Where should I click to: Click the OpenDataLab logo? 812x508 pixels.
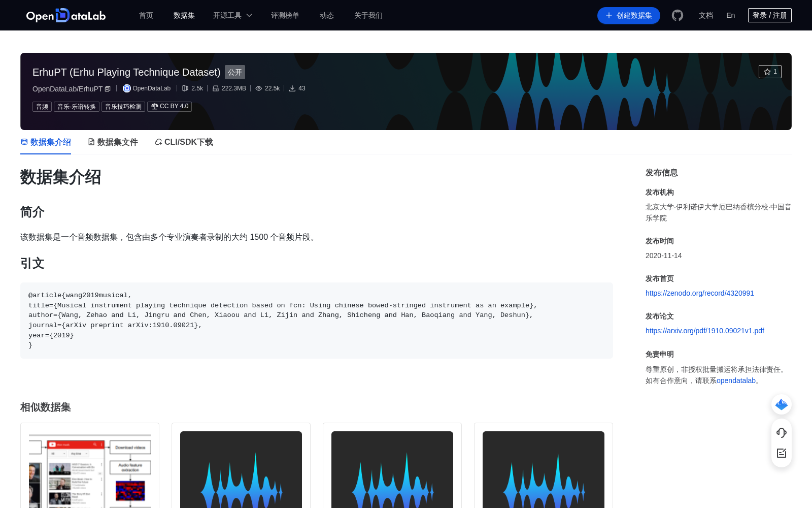pyautogui.click(x=66, y=15)
